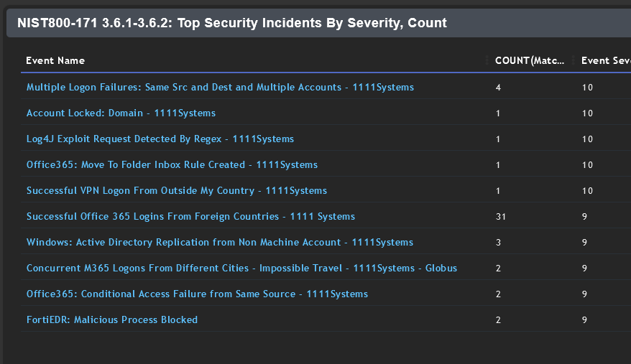Open Multiple Logon Failures event link
This screenshot has height=364, width=631.
click(x=220, y=88)
